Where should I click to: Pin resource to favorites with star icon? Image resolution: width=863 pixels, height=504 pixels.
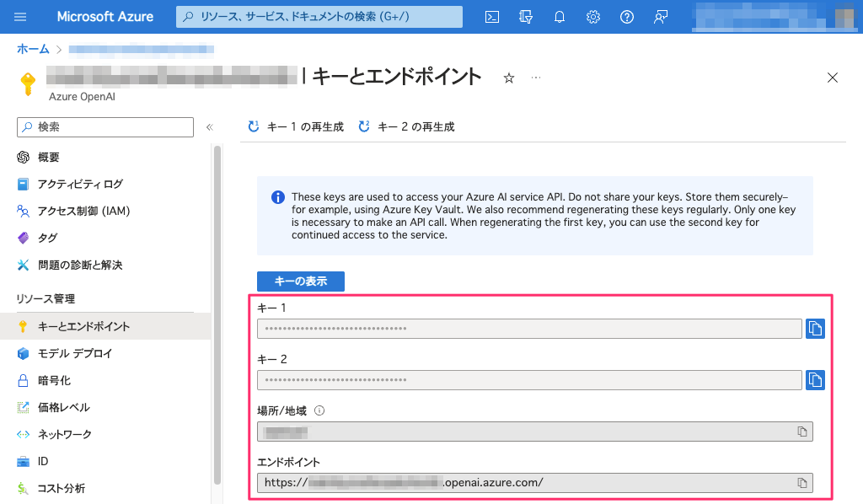click(508, 78)
